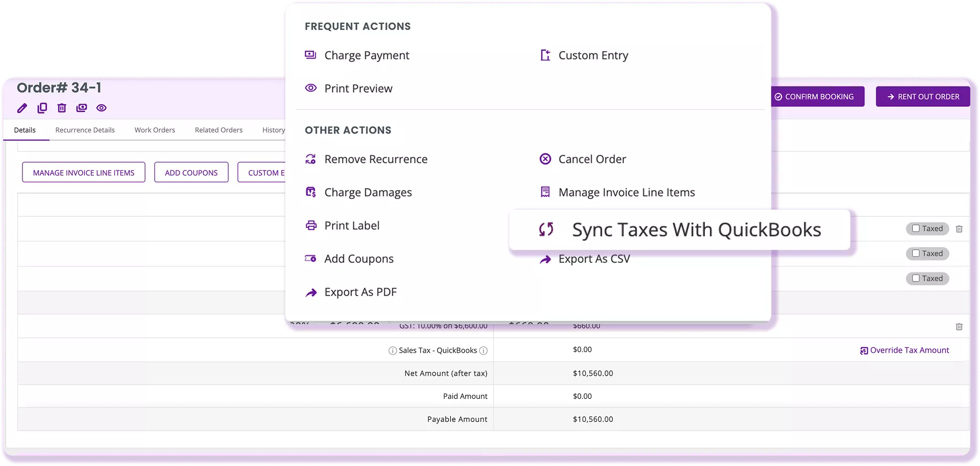Screen dimensions: 980x466
Task: Select Remove Recurrence action
Action: pos(376,159)
